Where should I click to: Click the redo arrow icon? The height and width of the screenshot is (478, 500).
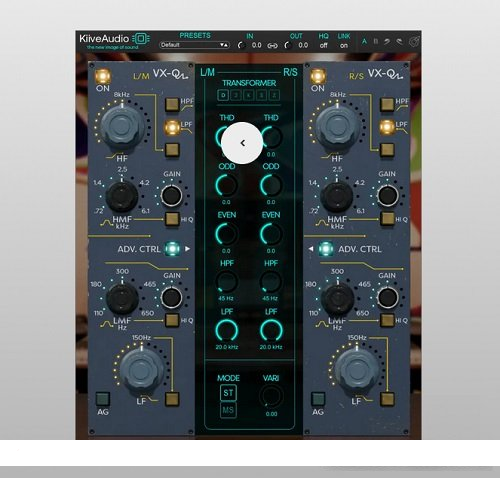coord(399,42)
